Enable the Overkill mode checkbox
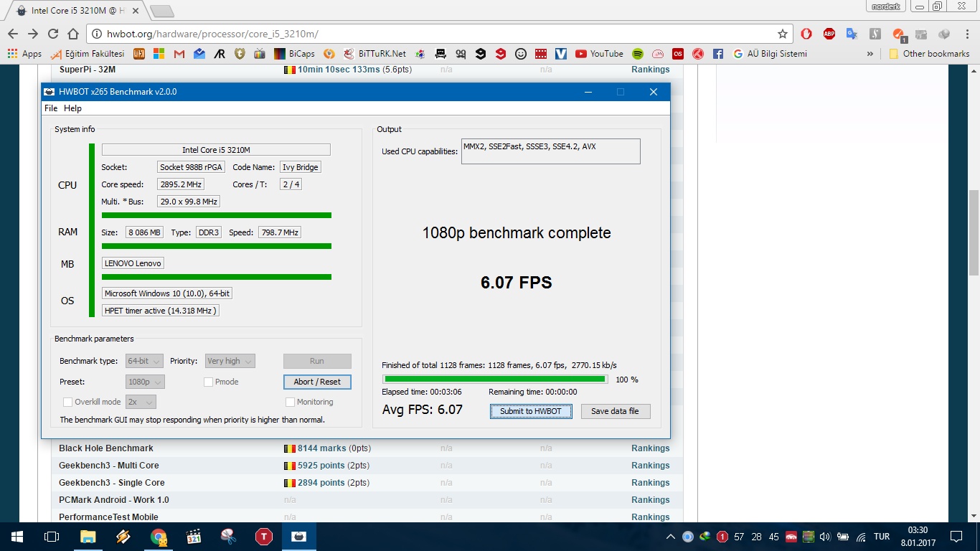980x551 pixels. click(x=67, y=402)
